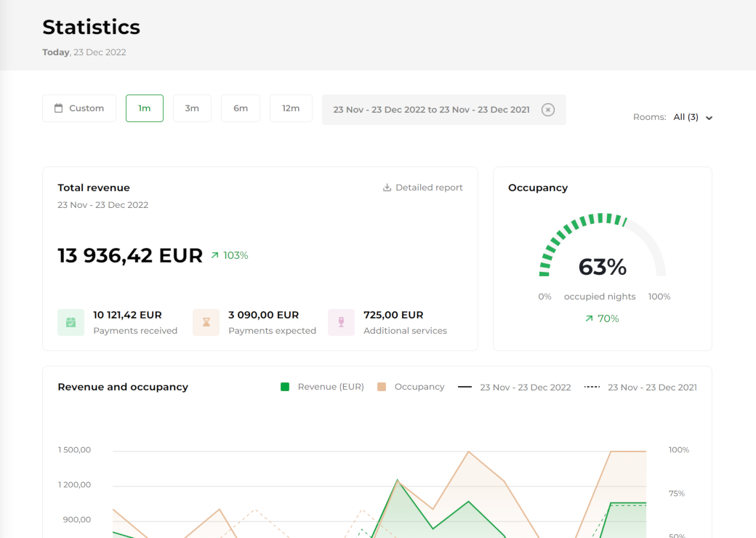Click the Total revenue heading
The image size is (756, 538).
pos(94,188)
